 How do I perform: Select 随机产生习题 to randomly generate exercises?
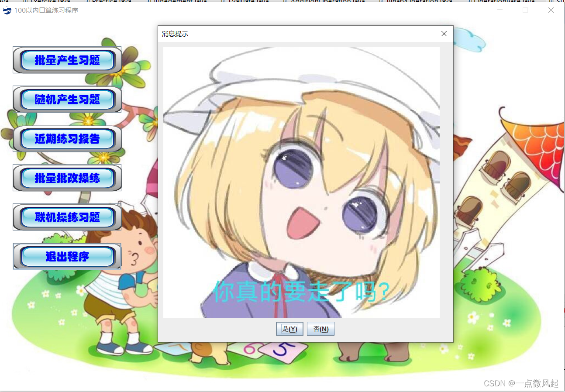pos(67,99)
